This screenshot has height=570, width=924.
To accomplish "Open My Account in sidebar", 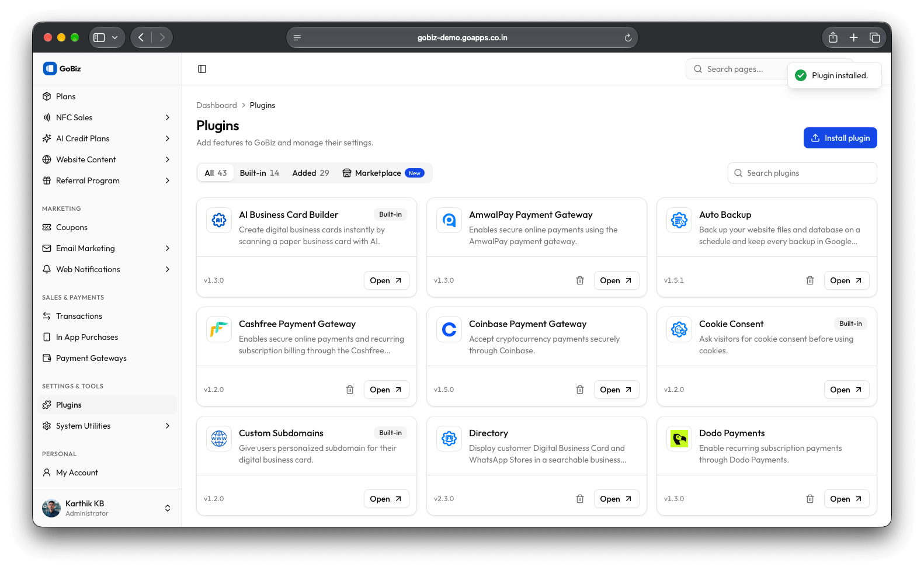I will (x=107, y=472).
